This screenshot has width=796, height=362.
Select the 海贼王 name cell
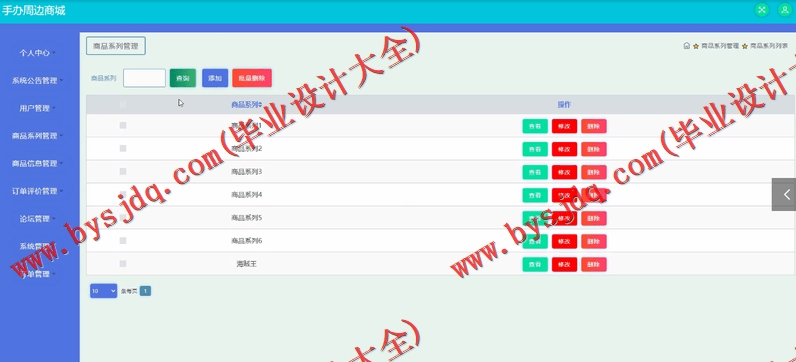click(246, 264)
